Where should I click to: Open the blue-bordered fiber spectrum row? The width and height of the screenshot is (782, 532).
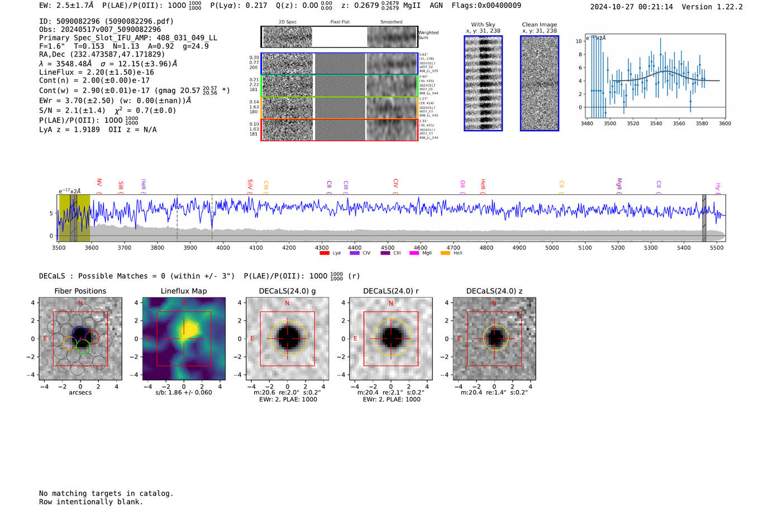coord(340,64)
